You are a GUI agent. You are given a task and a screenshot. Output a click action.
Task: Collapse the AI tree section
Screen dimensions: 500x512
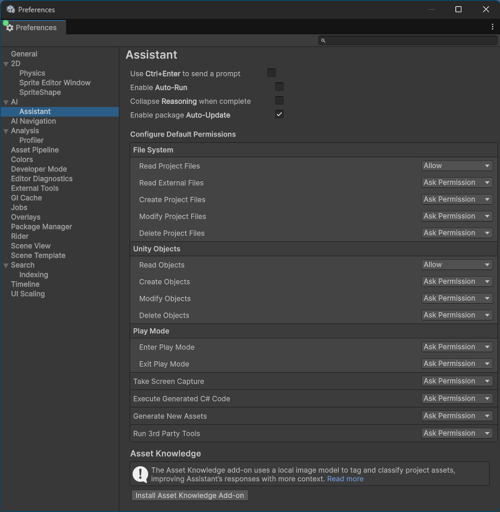coord(6,102)
